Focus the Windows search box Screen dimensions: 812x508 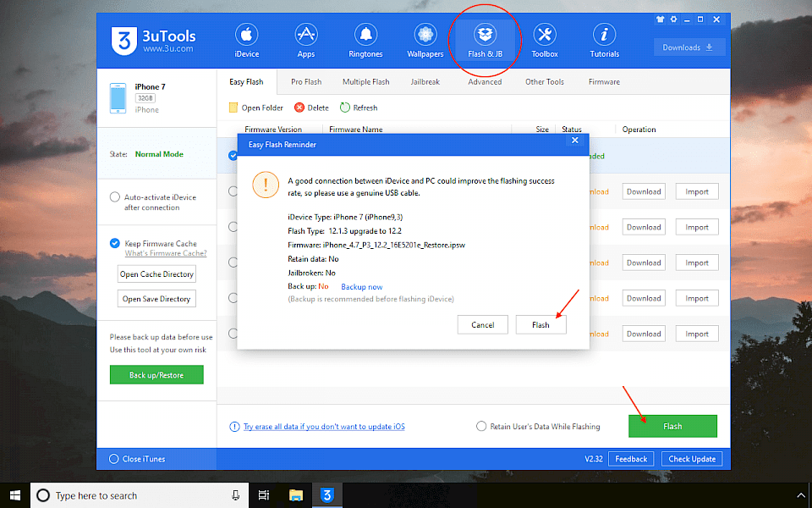[140, 495]
